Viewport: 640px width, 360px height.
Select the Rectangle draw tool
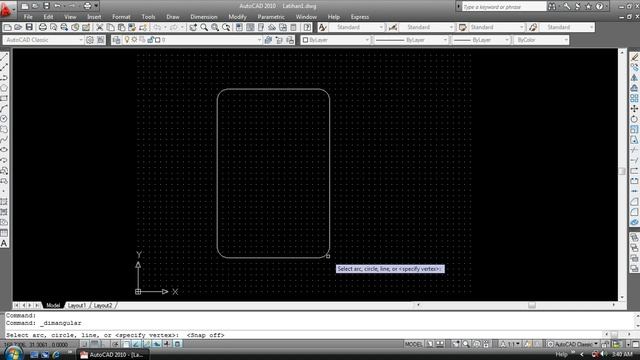[x=4, y=98]
